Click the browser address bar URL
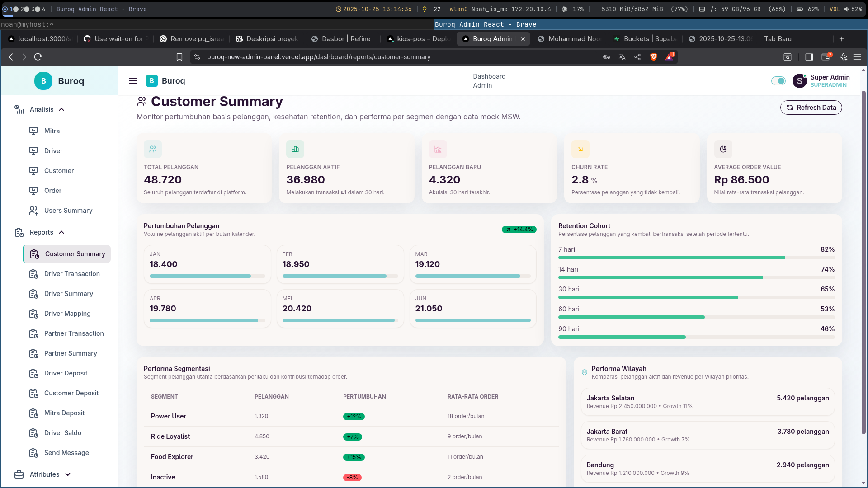Screen dimensions: 868x488 click(319, 57)
